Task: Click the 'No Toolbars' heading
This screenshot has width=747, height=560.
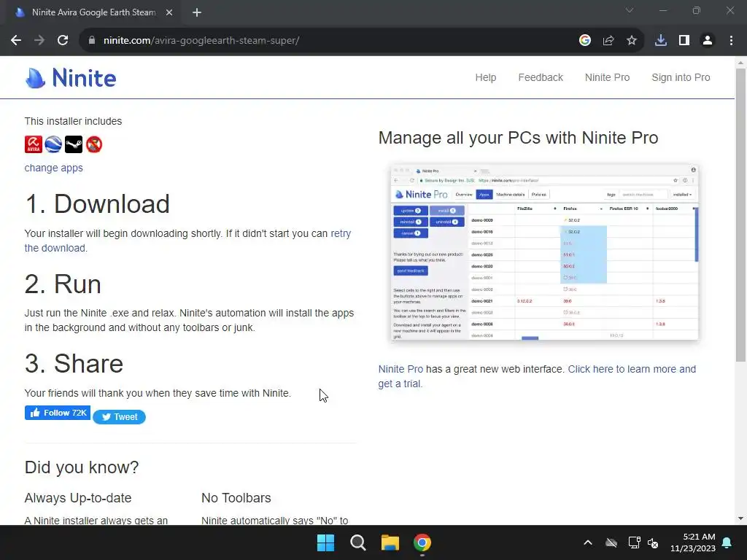Action: click(x=236, y=498)
